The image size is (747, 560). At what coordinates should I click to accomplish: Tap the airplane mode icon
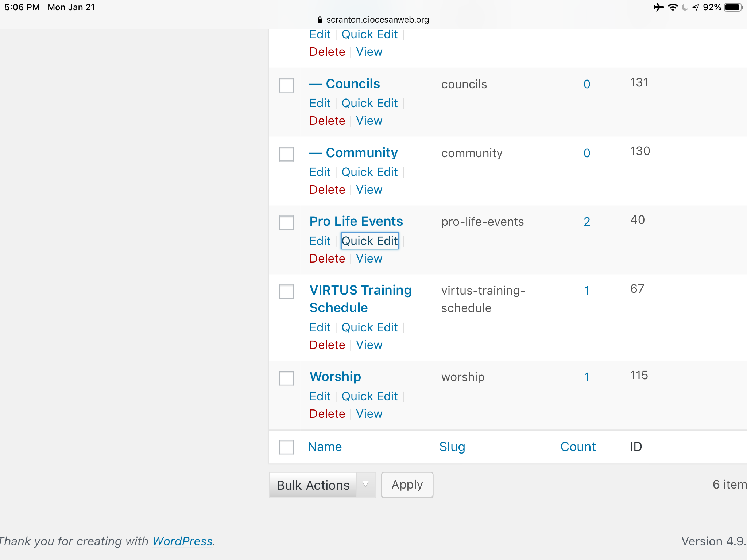[659, 7]
